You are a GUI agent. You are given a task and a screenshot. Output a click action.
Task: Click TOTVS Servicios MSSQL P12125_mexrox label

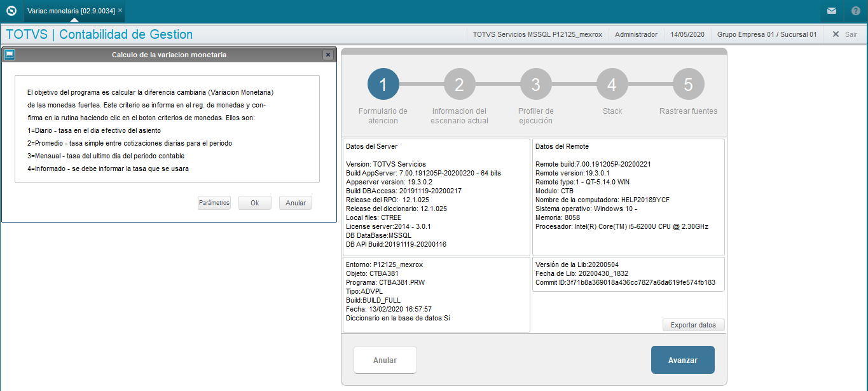[537, 34]
